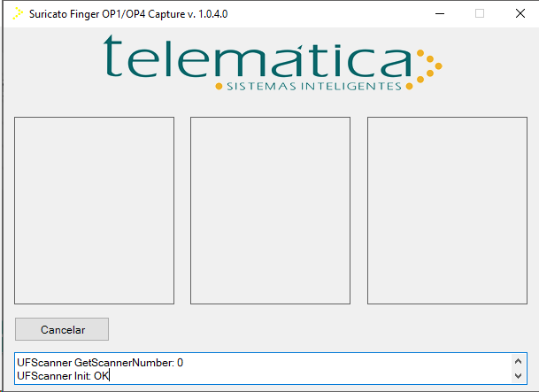Click the Cancelar button
Screen dimensions: 539x392
point(62,329)
